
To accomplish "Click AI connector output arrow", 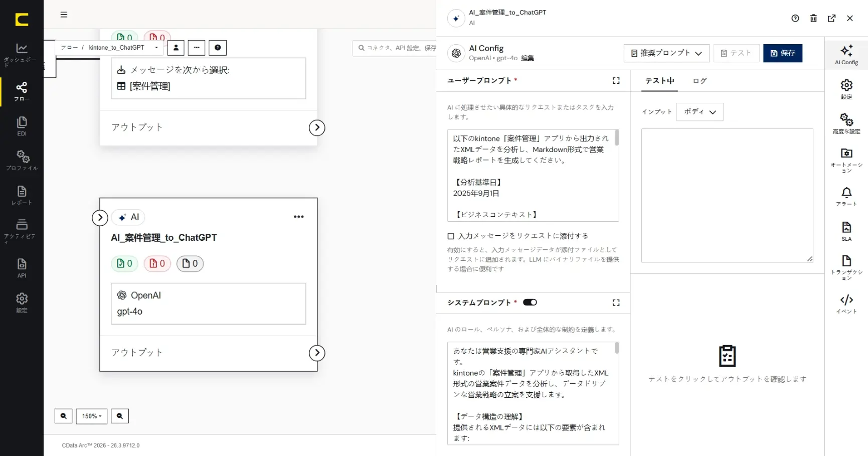I will (317, 353).
